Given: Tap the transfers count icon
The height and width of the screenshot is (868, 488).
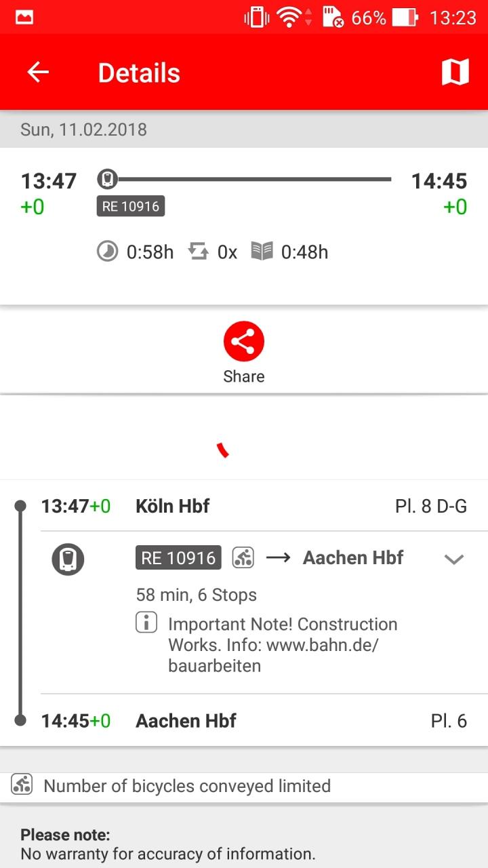Looking at the screenshot, I should click(x=198, y=252).
